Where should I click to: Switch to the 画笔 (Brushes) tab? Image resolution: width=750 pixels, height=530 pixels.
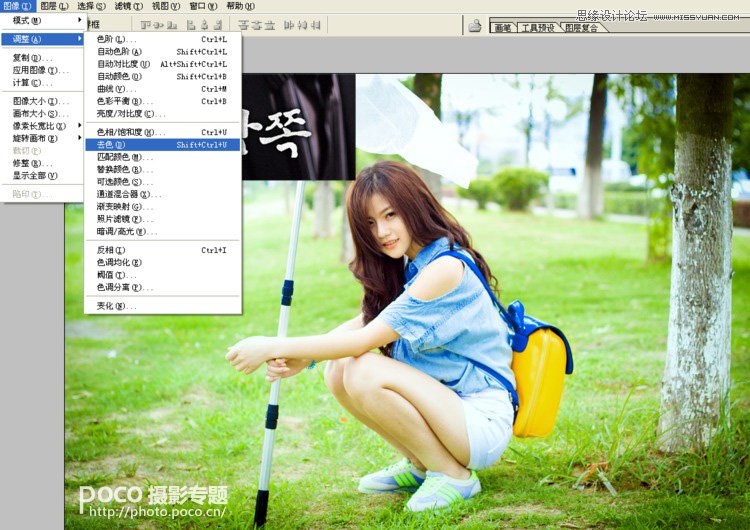502,28
